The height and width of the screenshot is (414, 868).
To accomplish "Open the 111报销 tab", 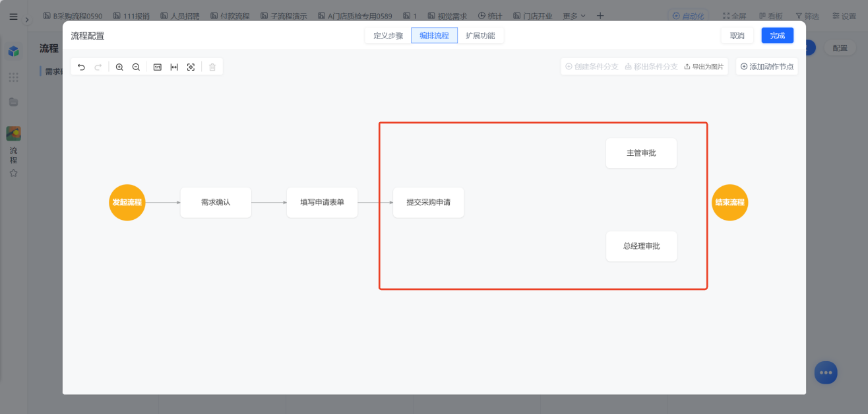I will coord(131,16).
